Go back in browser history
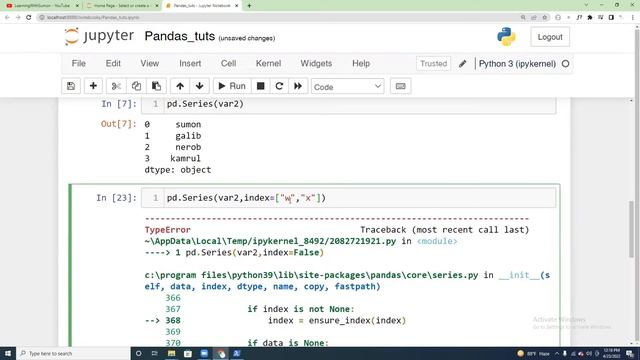The image size is (640, 360). 7,18
